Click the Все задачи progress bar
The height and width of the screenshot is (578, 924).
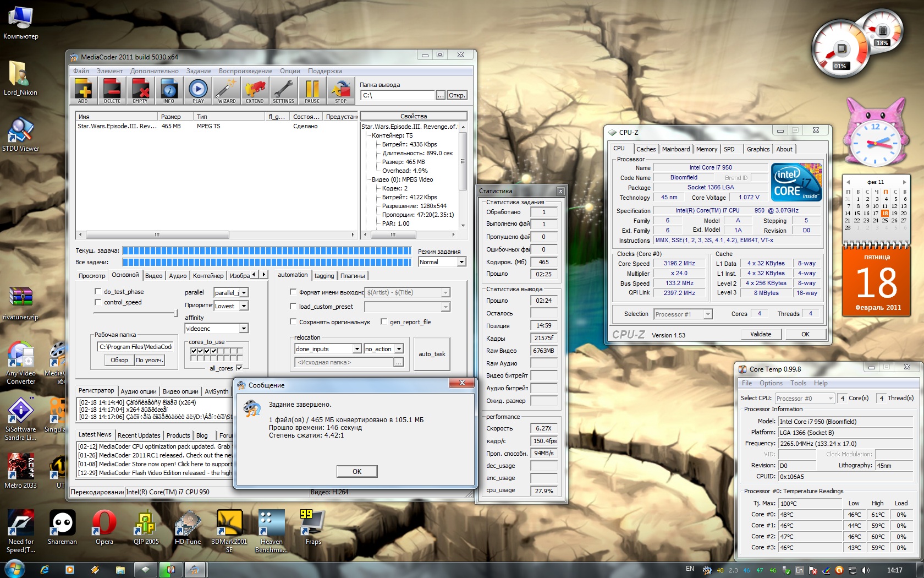pyautogui.click(x=267, y=262)
